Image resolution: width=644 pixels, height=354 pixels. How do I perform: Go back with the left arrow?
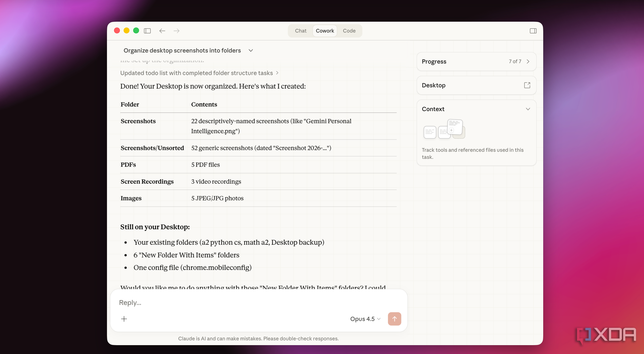click(162, 31)
